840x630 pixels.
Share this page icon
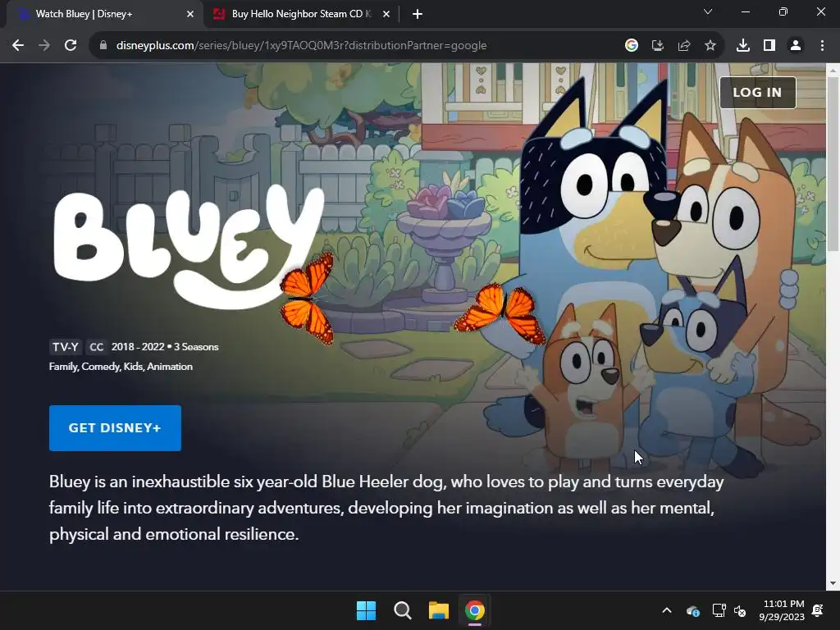point(684,46)
